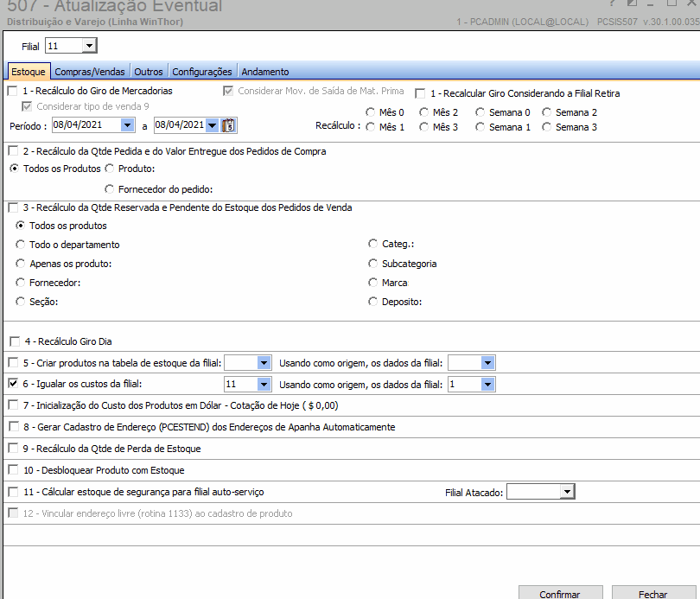Check 5 - Criar produtos na tabela de estoque

[13, 362]
